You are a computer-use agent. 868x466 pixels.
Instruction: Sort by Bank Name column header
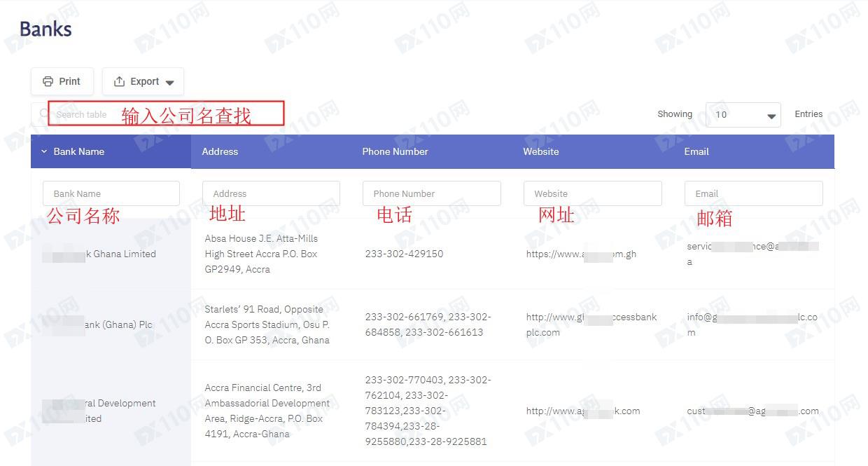click(78, 151)
